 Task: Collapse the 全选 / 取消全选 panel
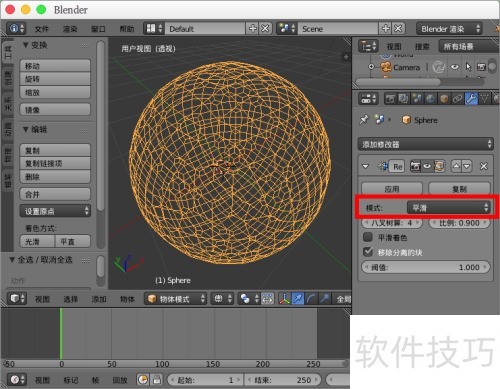click(x=12, y=260)
